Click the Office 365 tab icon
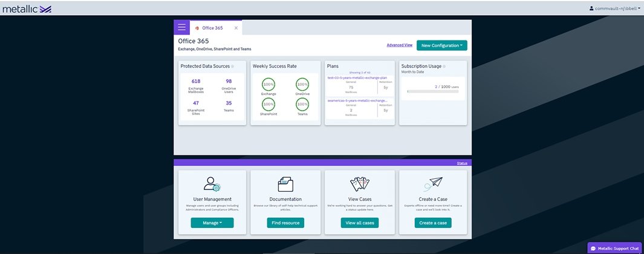Screen dimensions: 644x254 tap(197, 28)
